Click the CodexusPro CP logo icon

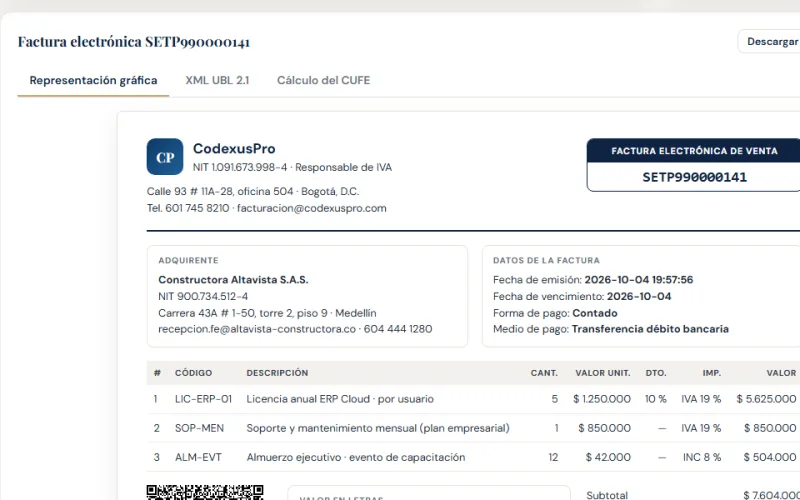[165, 157]
